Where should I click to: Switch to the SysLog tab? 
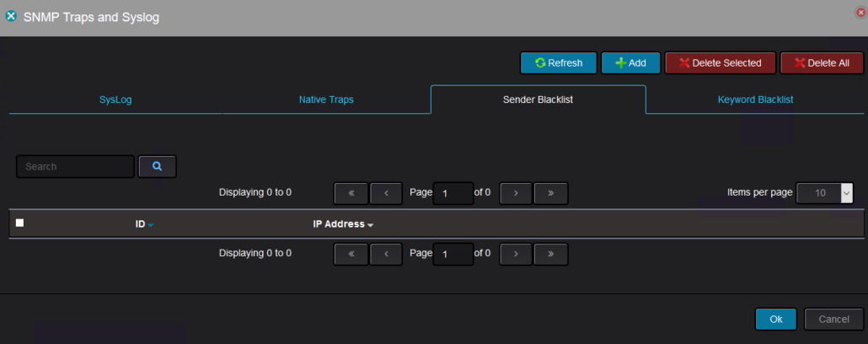point(115,99)
